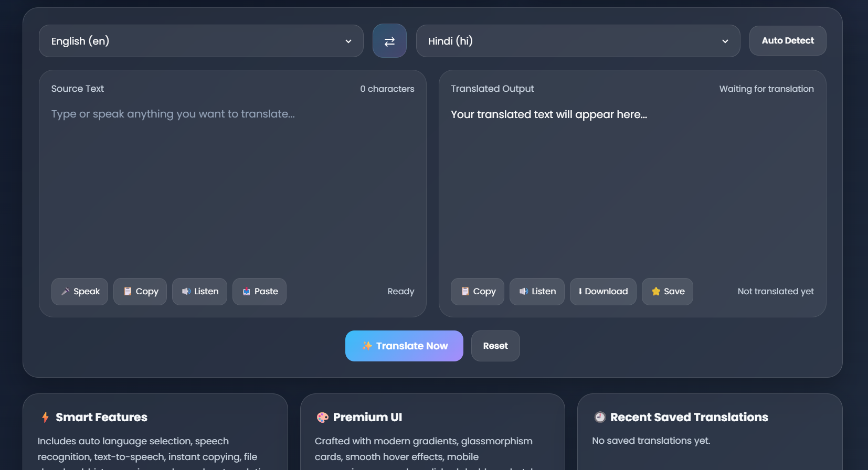Open the Hindi (hi) target language dropdown
Image resolution: width=868 pixels, height=470 pixels.
coord(572,41)
